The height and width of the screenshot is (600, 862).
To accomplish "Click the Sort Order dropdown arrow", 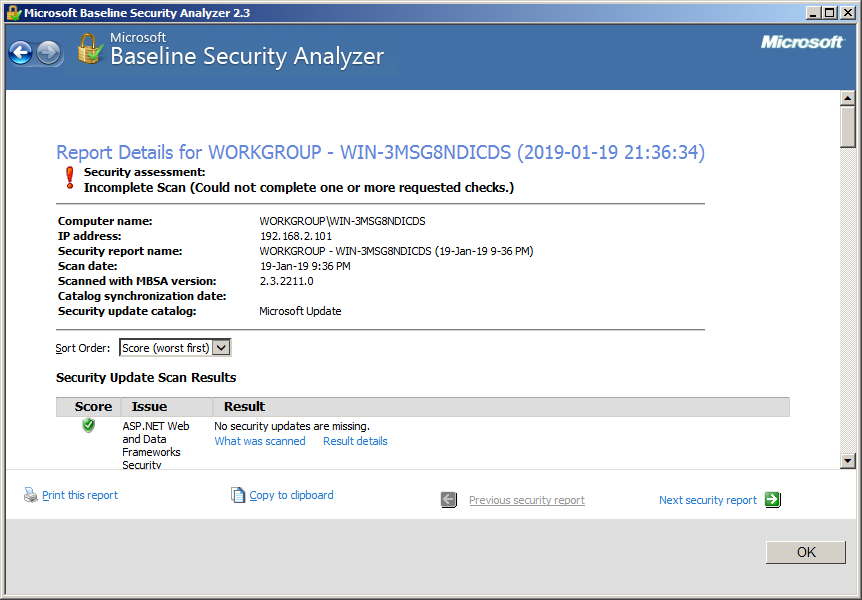I will click(221, 348).
